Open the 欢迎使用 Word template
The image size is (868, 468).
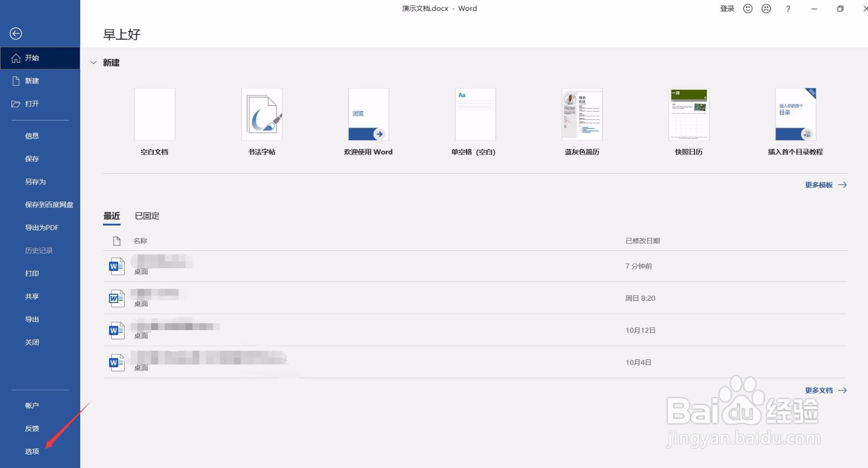click(368, 115)
